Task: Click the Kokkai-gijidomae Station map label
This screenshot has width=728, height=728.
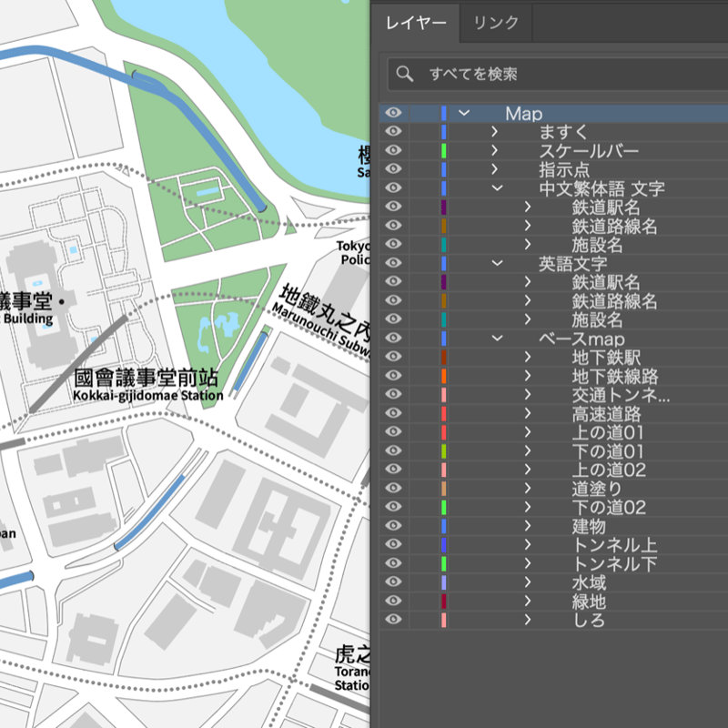Action: pyautogui.click(x=148, y=396)
